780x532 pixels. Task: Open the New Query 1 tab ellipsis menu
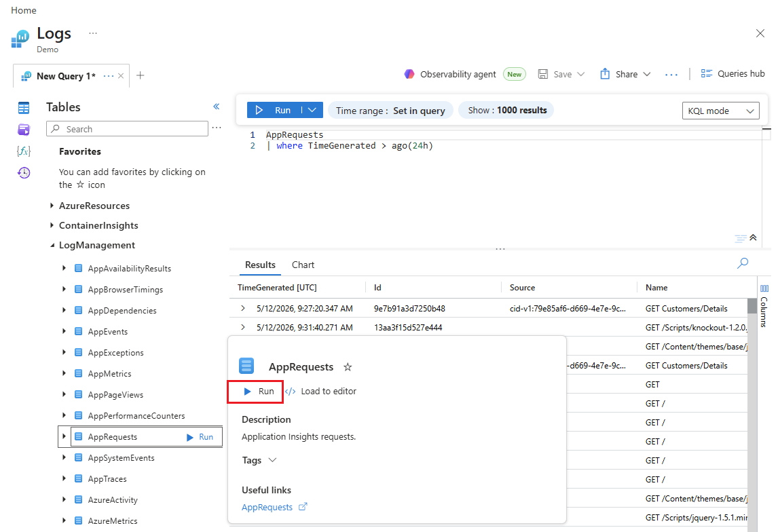tap(109, 76)
